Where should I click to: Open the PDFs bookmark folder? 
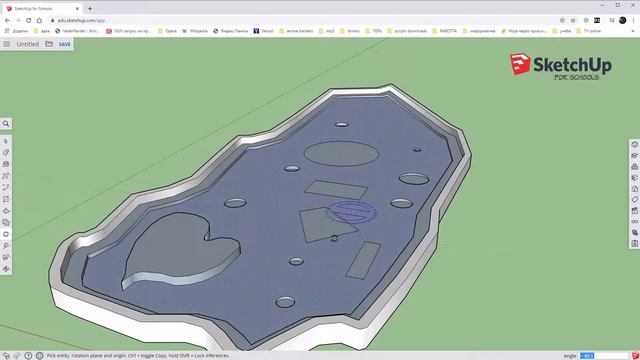point(373,31)
